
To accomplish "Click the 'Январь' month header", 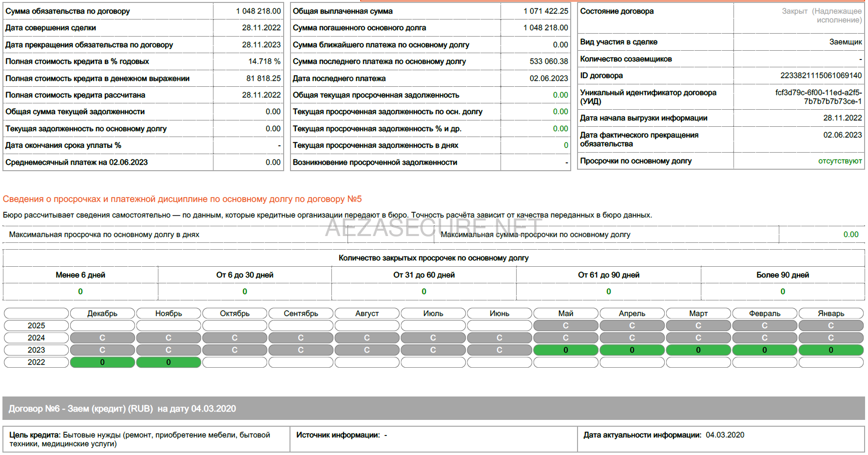I will pos(831,314).
